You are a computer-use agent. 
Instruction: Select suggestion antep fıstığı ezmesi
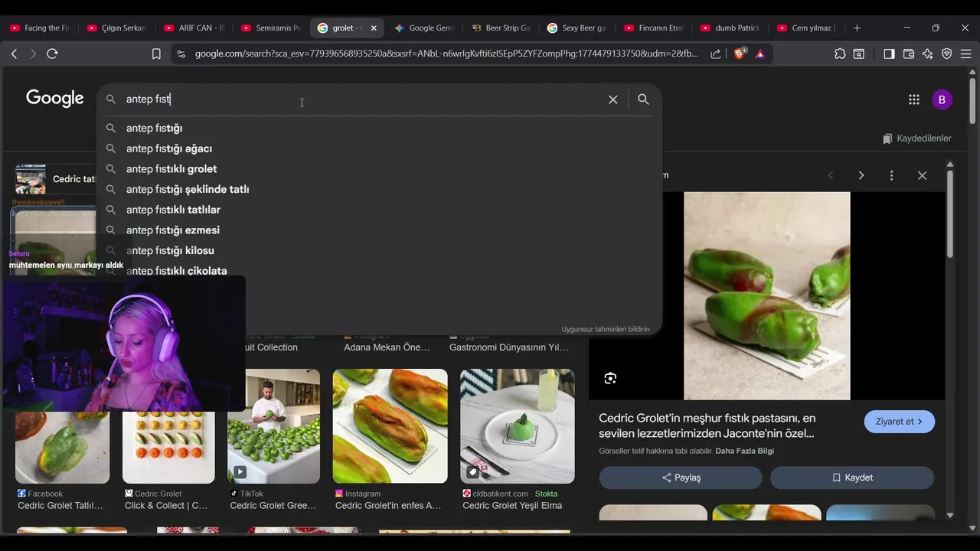coord(379,230)
